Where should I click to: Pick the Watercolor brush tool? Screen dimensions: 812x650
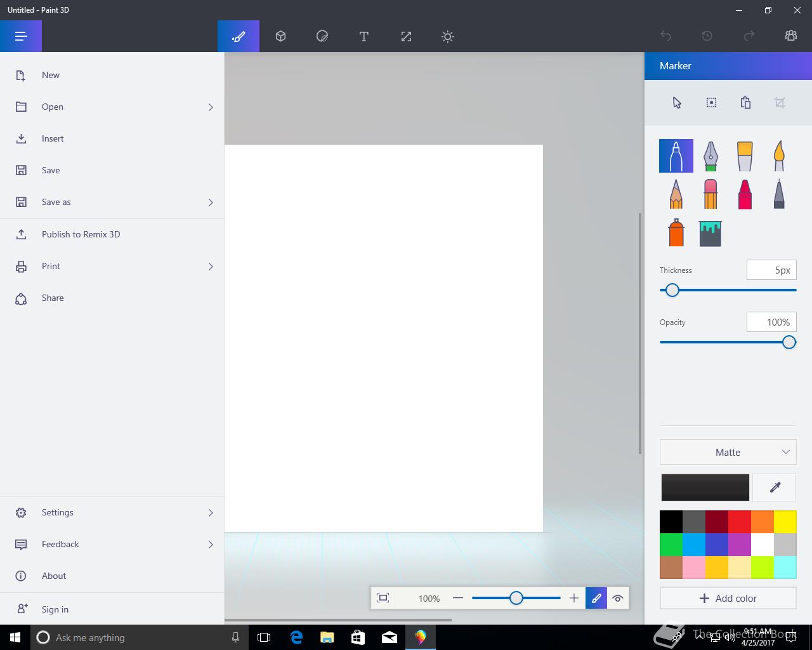[x=779, y=156]
